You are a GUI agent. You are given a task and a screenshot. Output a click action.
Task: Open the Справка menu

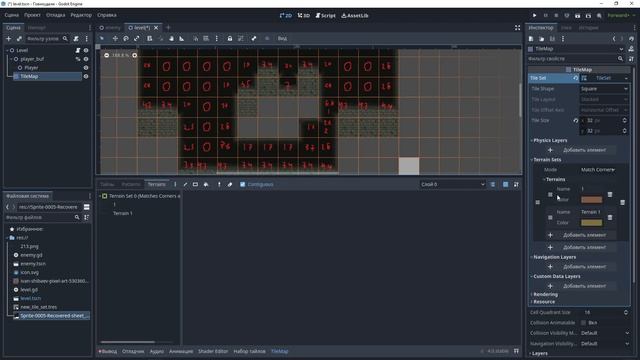107,15
